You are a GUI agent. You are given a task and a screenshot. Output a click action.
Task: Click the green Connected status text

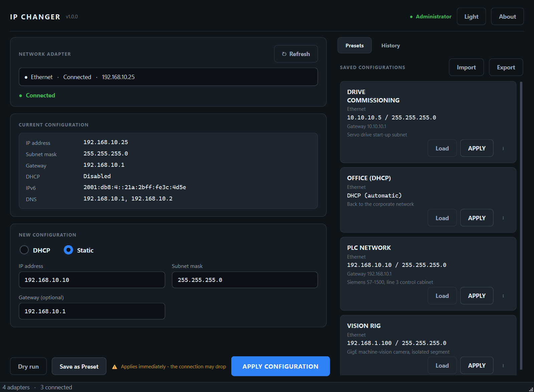[x=40, y=95]
